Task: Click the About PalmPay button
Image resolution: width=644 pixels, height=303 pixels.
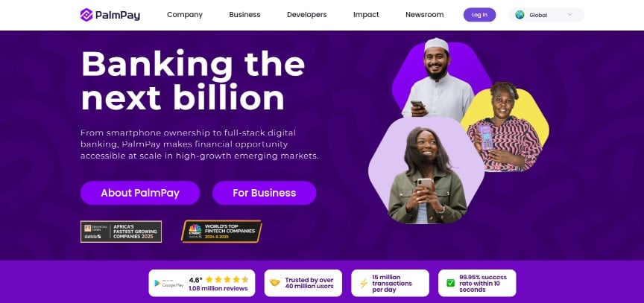Action: 140,193
